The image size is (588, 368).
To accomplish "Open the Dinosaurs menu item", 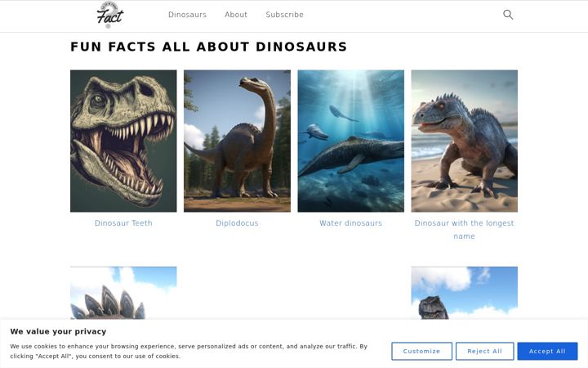I will coord(187,15).
